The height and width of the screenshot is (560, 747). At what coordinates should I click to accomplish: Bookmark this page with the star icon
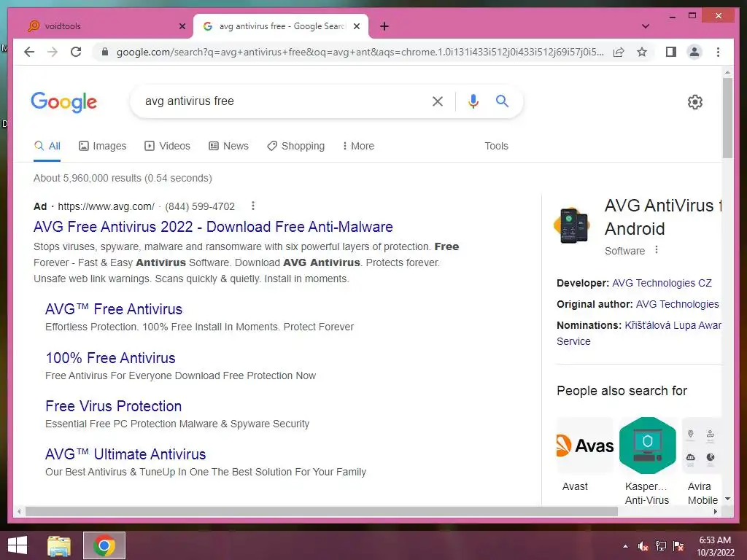click(642, 52)
